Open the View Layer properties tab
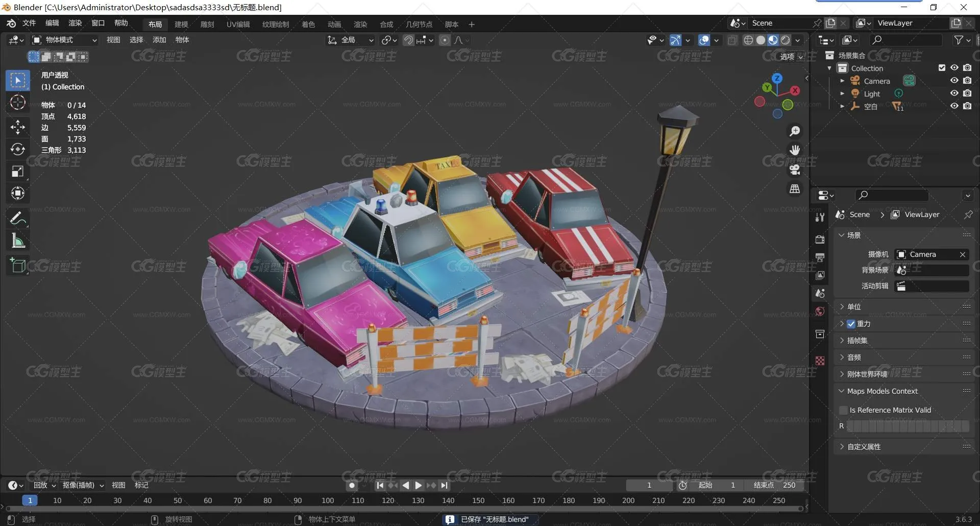The image size is (980, 526). coord(820,275)
